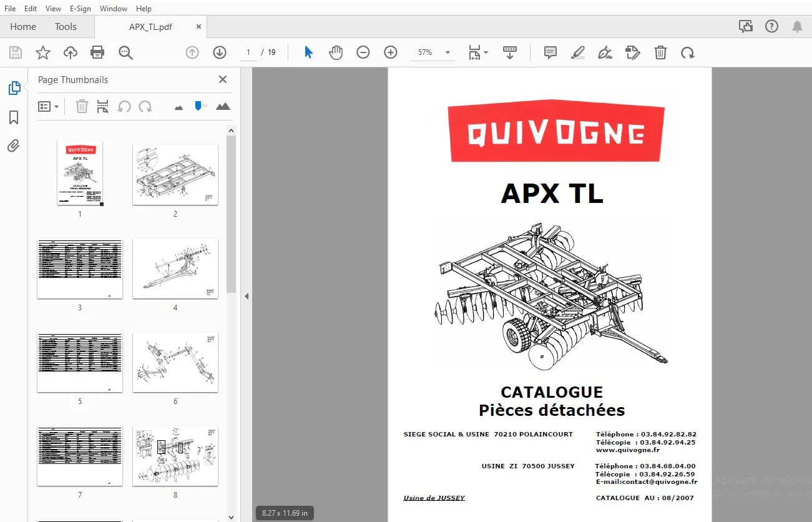Click the delete trash icon in main toolbar
The image size is (812, 522).
tap(660, 52)
